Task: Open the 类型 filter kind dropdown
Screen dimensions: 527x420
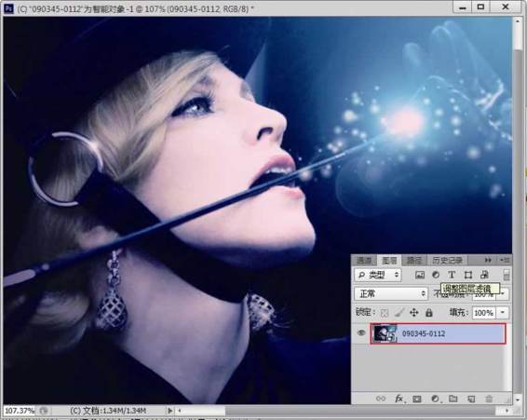Action: click(x=378, y=275)
